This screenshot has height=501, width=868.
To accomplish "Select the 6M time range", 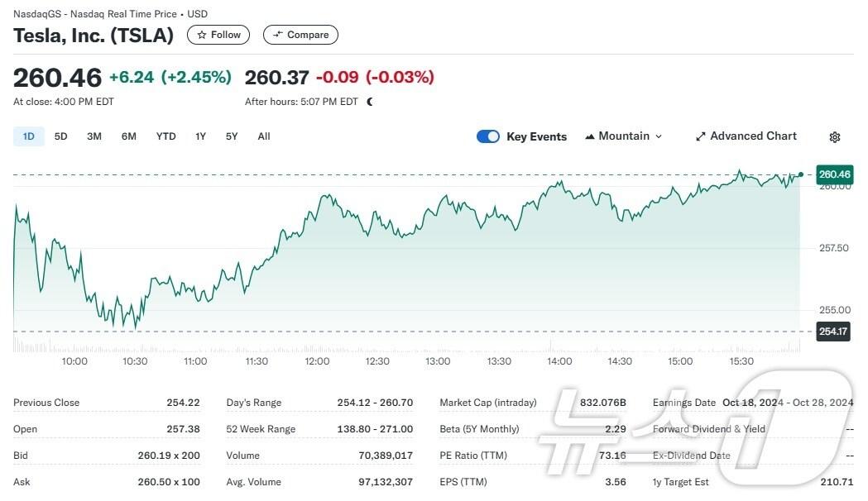I will pyautogui.click(x=129, y=136).
